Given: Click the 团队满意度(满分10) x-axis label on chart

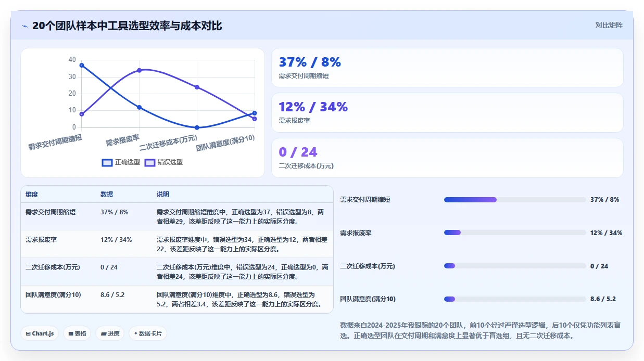Looking at the screenshot, I should tap(225, 143).
